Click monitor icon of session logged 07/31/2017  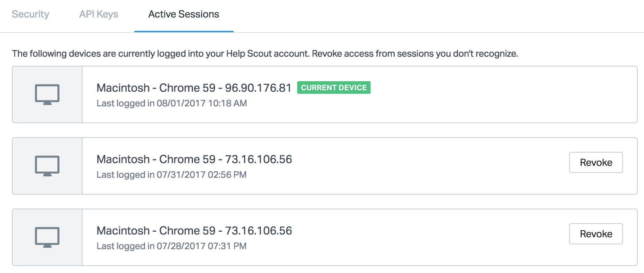47,166
